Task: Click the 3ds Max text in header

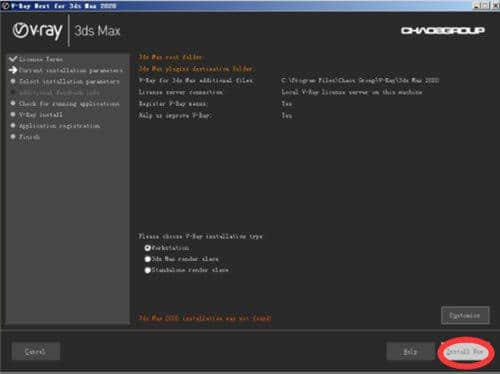Action: tap(97, 31)
